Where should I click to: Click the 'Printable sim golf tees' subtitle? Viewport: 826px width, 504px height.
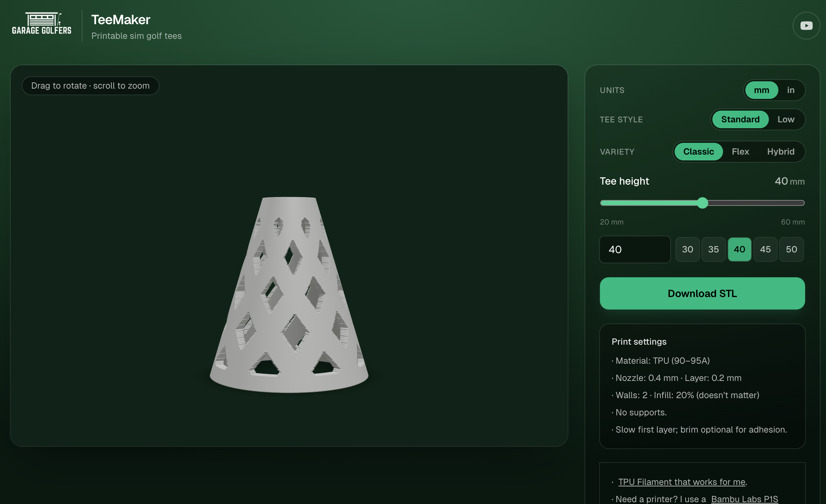click(136, 36)
